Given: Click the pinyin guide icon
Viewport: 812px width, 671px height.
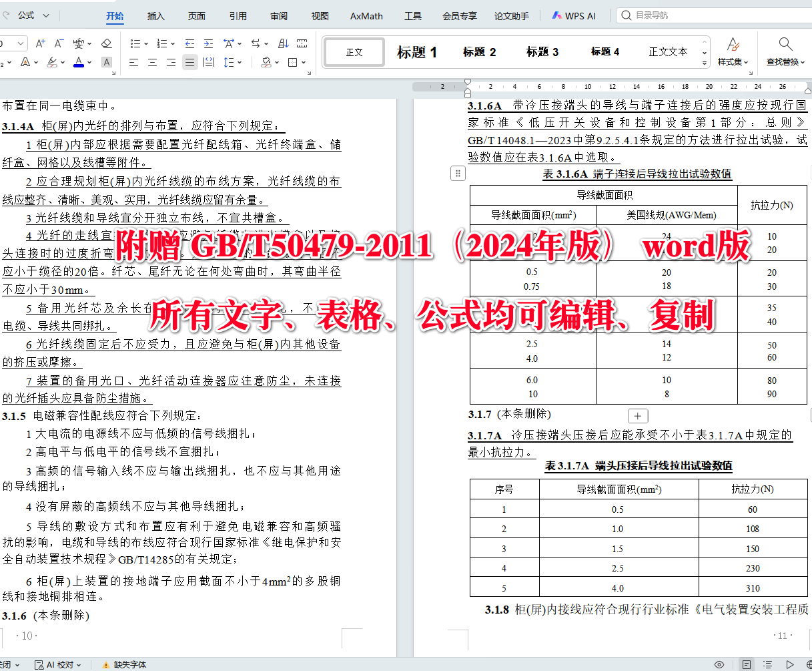Looking at the screenshot, I should click(78, 43).
